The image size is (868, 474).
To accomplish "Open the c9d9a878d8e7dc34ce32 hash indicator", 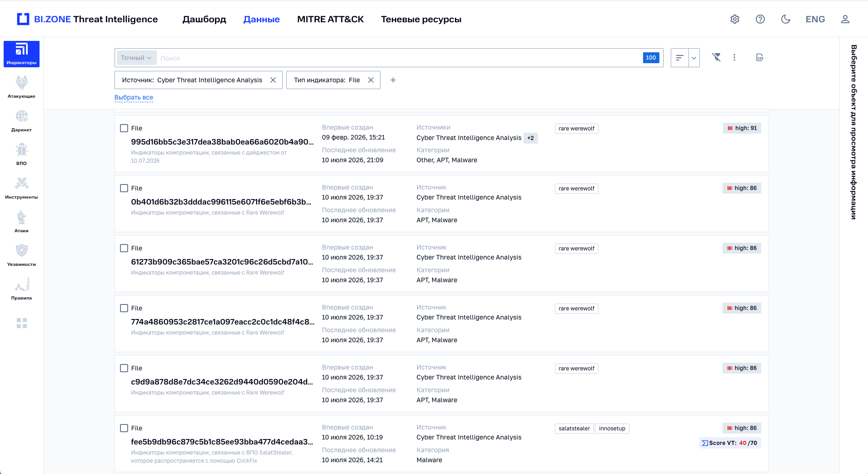I will 222,382.
